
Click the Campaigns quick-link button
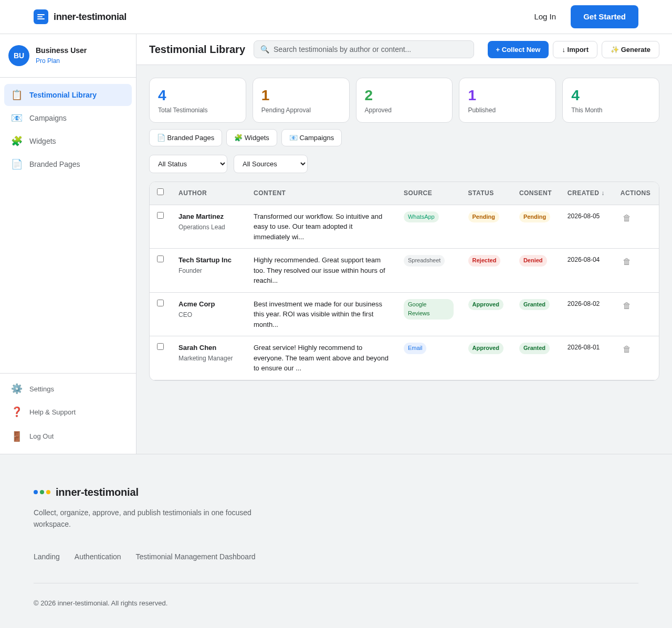[311, 137]
